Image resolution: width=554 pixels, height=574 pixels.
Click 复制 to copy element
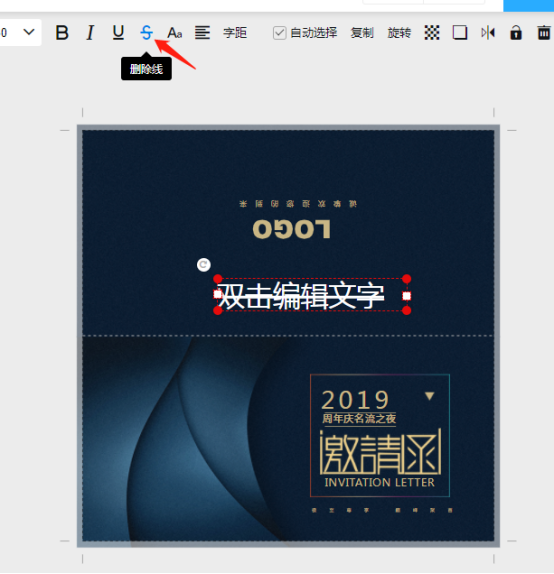[x=362, y=33]
